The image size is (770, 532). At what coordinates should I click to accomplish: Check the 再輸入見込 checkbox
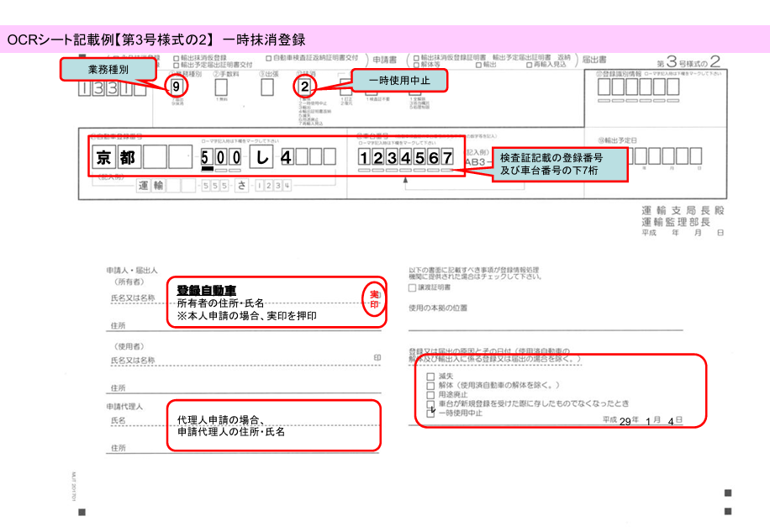pos(530,65)
